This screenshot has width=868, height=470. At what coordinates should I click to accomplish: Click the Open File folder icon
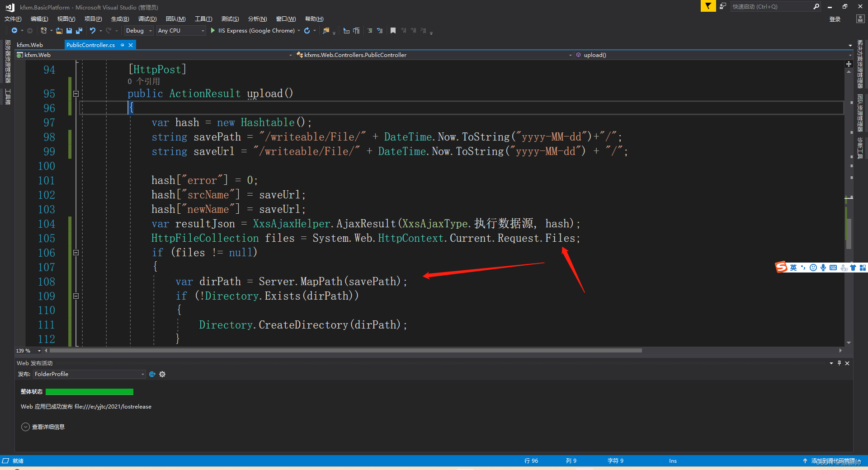pyautogui.click(x=59, y=31)
